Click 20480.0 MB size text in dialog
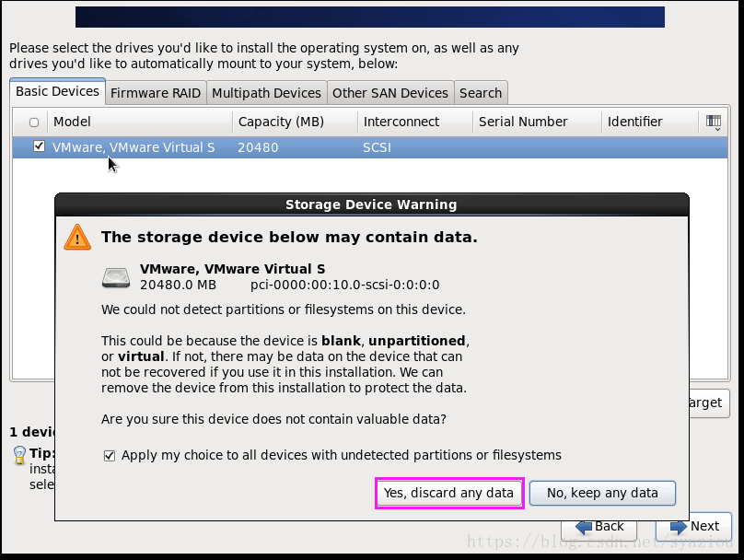This screenshot has width=744, height=560. coord(178,285)
